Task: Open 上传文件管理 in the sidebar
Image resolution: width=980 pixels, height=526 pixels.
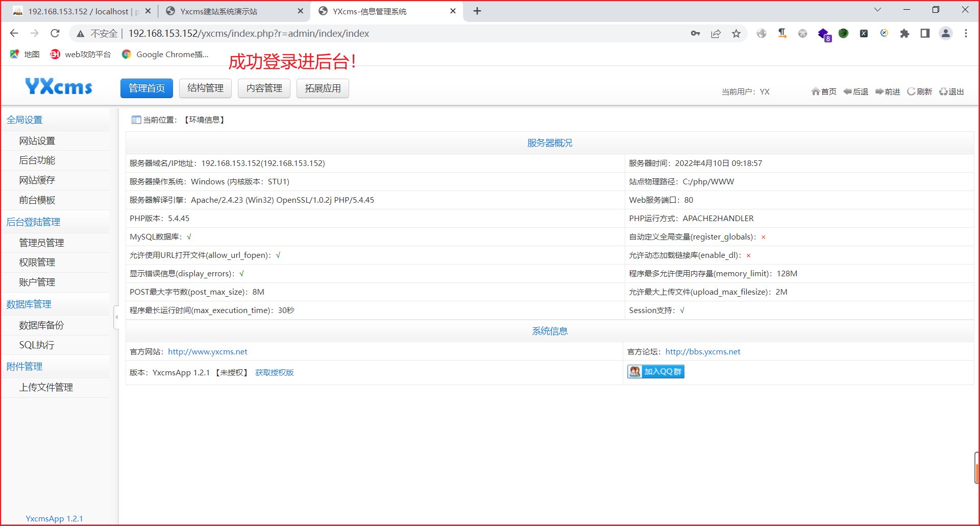Action: click(x=46, y=388)
